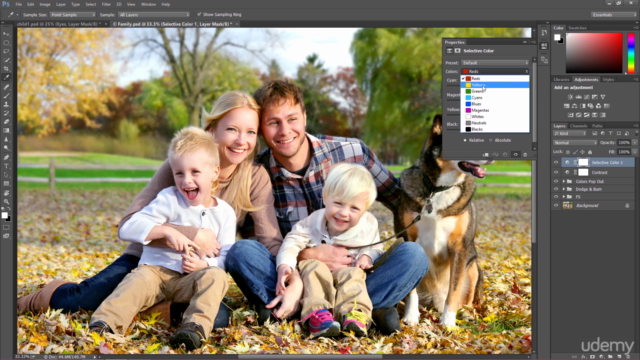Hide the FS group
Viewport: 640px width, 360px height.
click(x=556, y=197)
